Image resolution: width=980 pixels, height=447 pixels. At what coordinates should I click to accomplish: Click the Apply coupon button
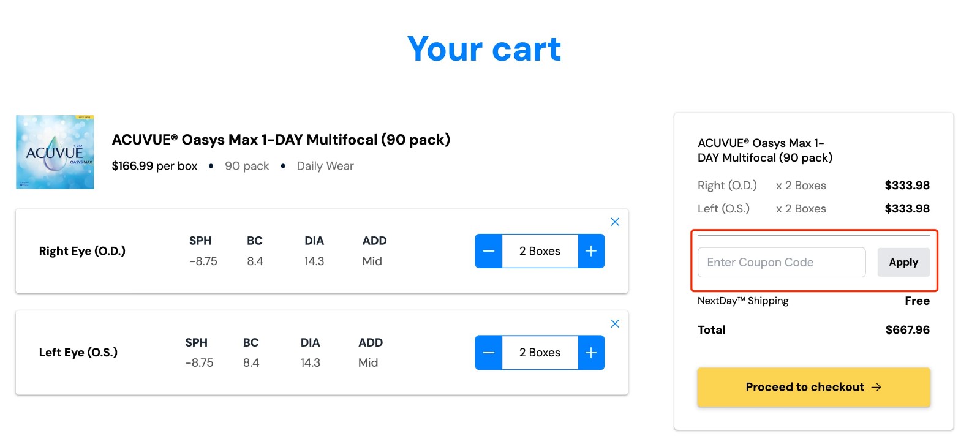[903, 262]
